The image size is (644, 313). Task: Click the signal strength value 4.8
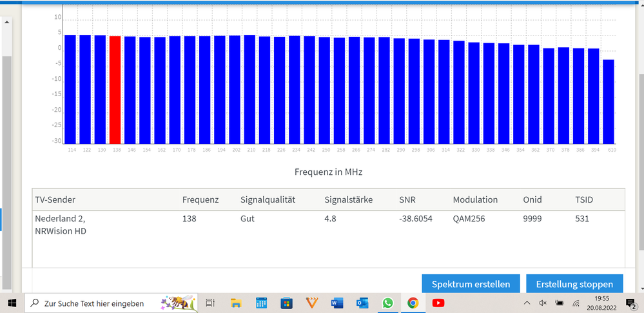[330, 219]
